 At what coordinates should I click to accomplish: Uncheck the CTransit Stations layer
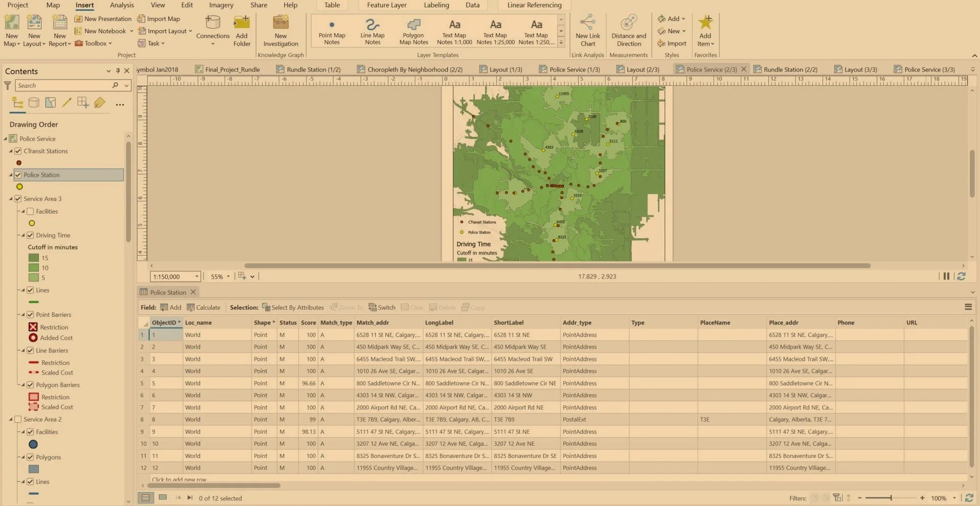[18, 151]
